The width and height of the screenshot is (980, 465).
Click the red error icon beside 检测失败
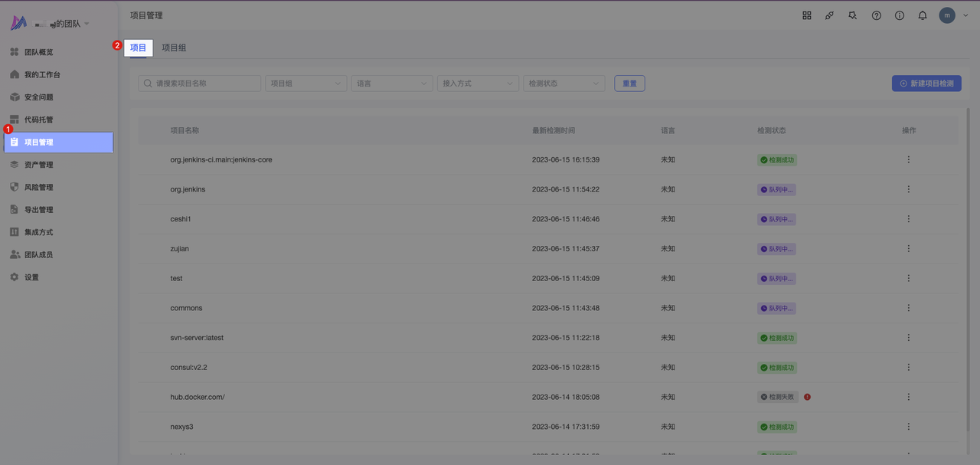807,397
